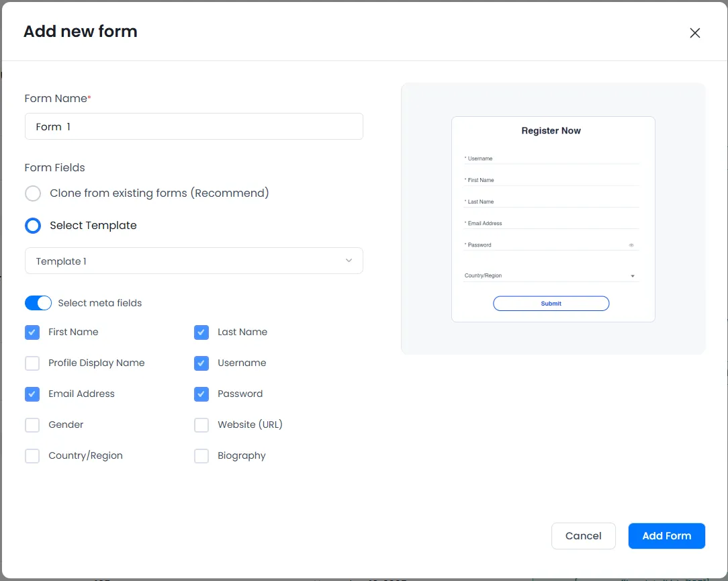
Task: Enable the Profile Display Name field
Action: tap(32, 363)
